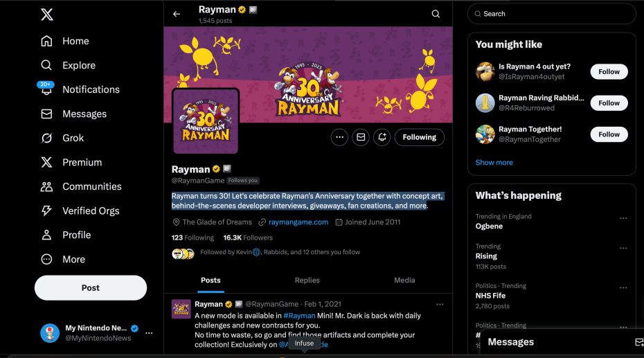Follow Rayman Together!
Image resolution: width=644 pixels, height=358 pixels.
pos(609,134)
